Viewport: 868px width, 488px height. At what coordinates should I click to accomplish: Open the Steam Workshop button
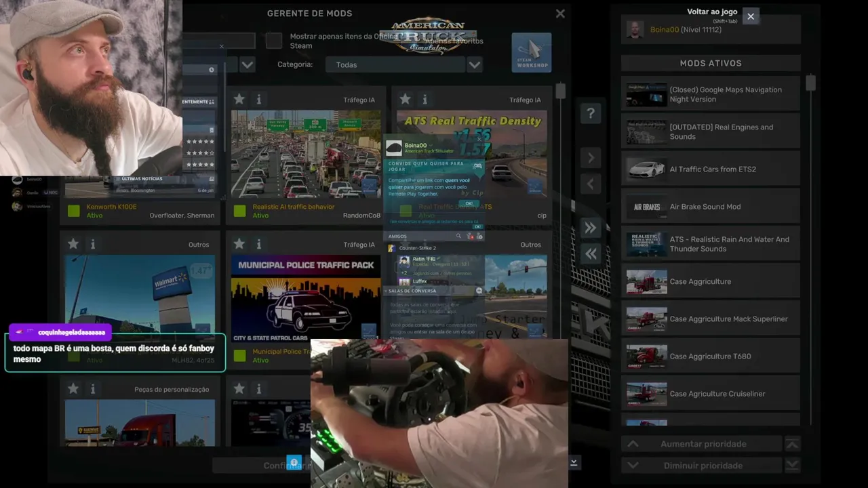click(x=532, y=52)
